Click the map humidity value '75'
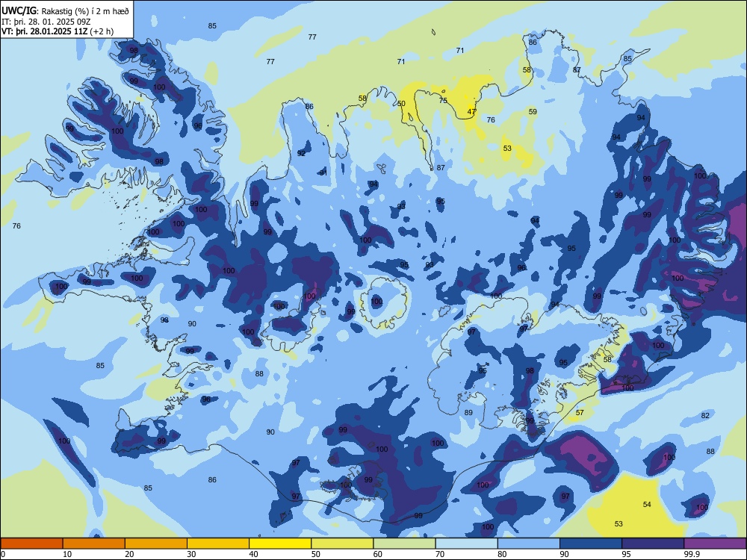Viewport: 747px width, 560px height. tap(443, 101)
